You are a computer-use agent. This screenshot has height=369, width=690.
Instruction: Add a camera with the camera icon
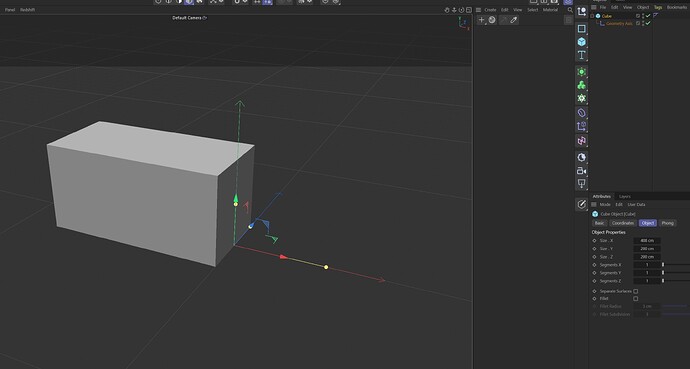pyautogui.click(x=581, y=171)
